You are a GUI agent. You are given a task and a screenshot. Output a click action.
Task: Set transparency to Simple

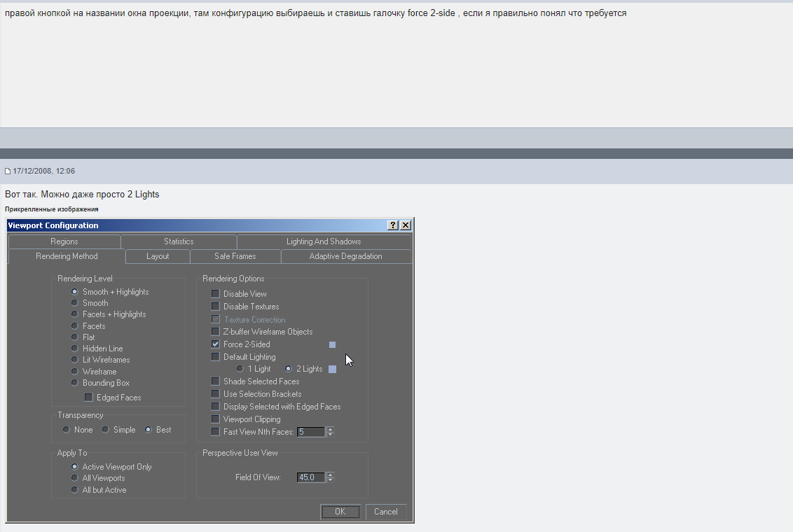click(x=106, y=430)
